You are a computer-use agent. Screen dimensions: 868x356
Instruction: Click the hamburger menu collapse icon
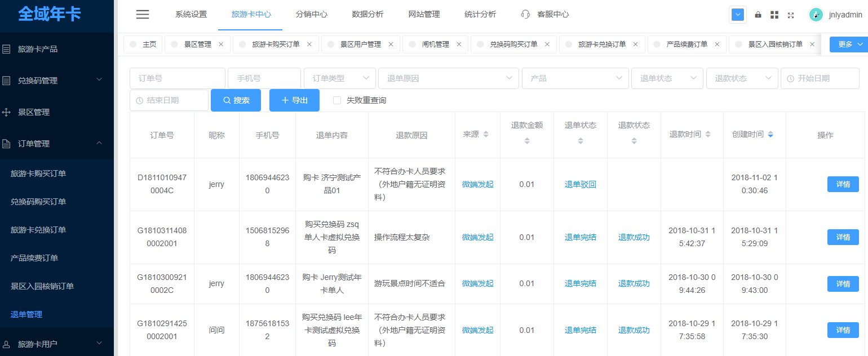click(143, 15)
